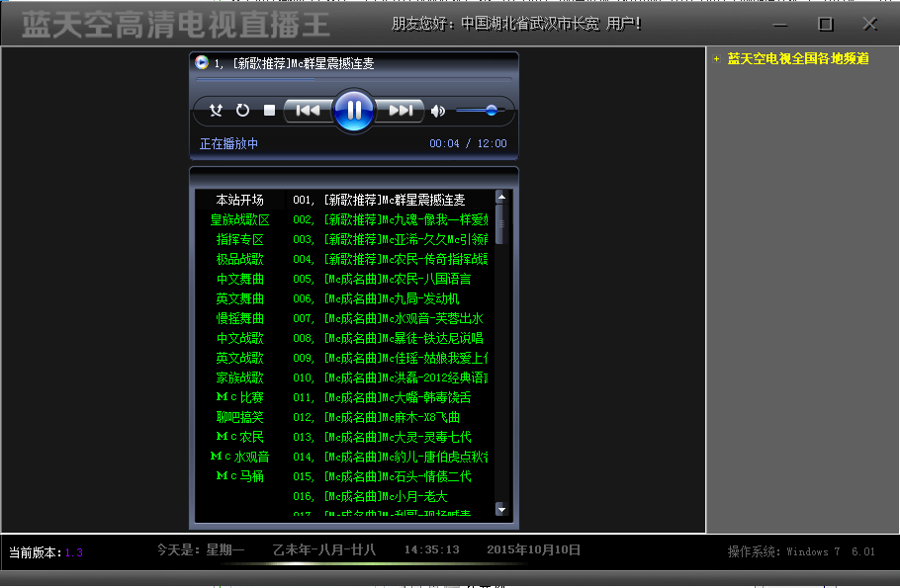This screenshot has height=588, width=900.
Task: Play track 014 Mc豹儿-唐伯虎点秋
Action: coord(391,457)
